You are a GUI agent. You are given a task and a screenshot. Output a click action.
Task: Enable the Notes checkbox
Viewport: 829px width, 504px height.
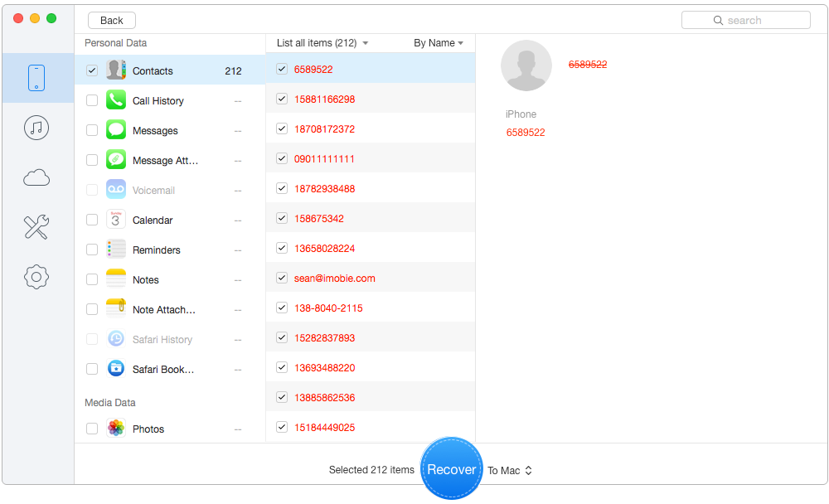92,279
